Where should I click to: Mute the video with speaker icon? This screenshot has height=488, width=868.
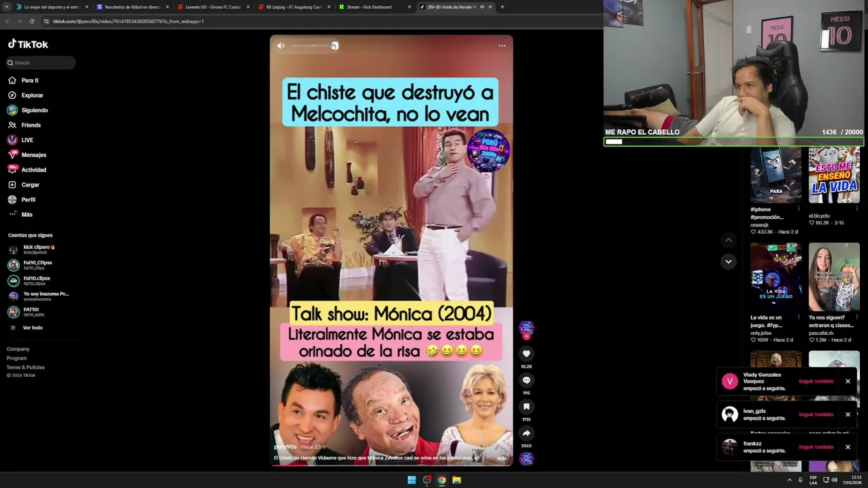tap(281, 45)
